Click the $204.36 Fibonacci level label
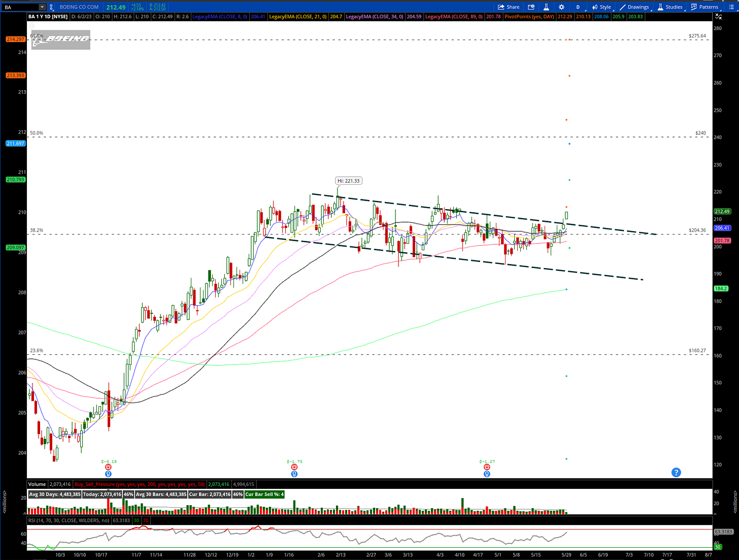Image resolution: width=739 pixels, height=560 pixels. pyautogui.click(x=697, y=230)
